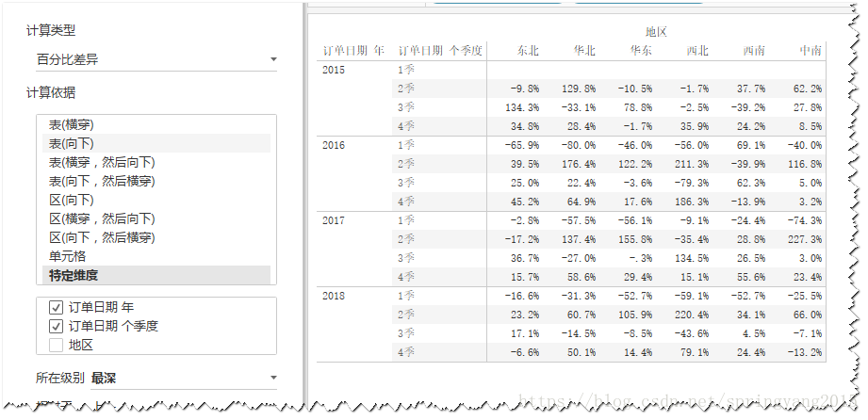Click the -.3% cell in 华东 column
This screenshot has width=868, height=420.
[641, 258]
